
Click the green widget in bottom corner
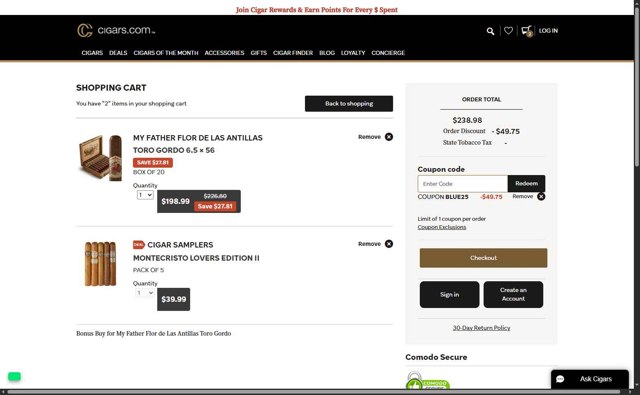[x=14, y=376]
